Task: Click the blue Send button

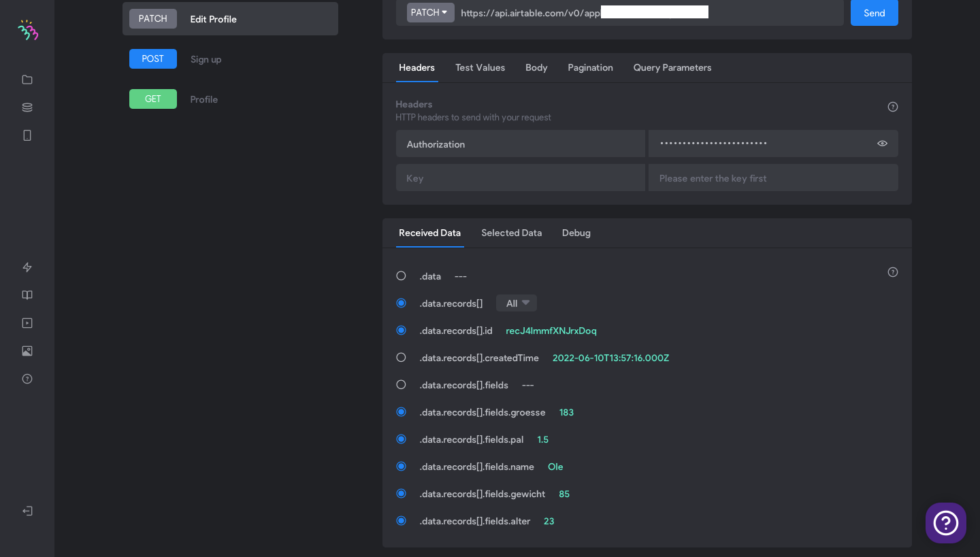Action: click(875, 13)
